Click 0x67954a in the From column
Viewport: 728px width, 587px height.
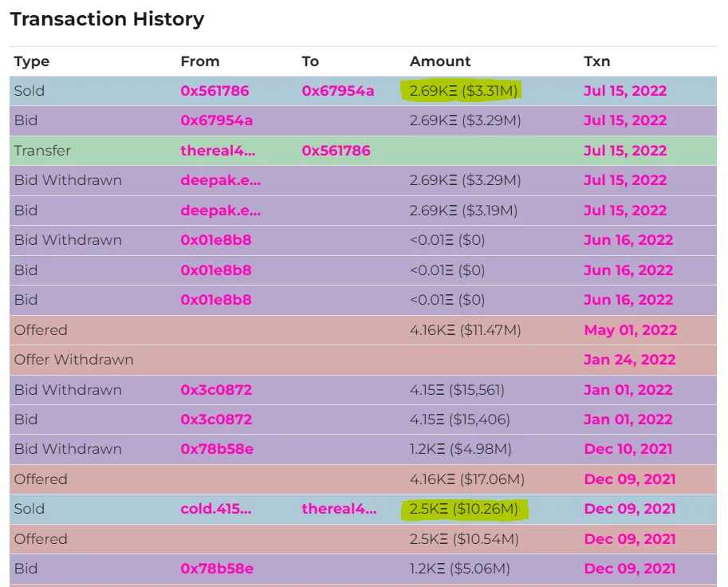216,120
